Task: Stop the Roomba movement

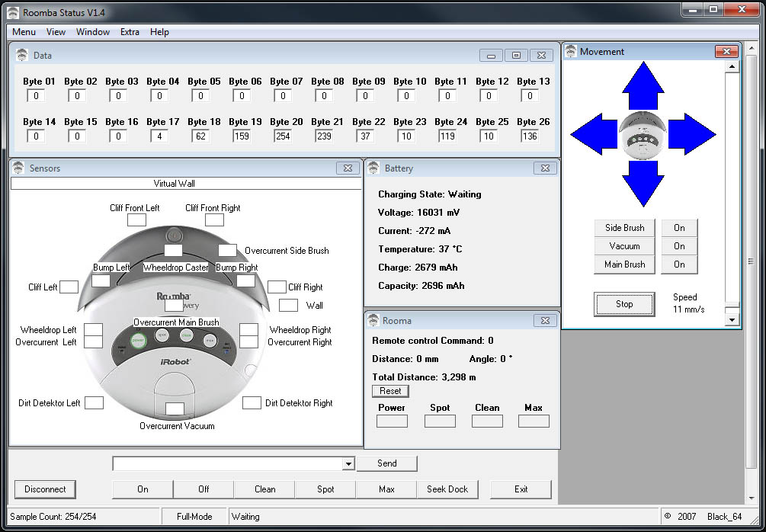Action: click(624, 304)
